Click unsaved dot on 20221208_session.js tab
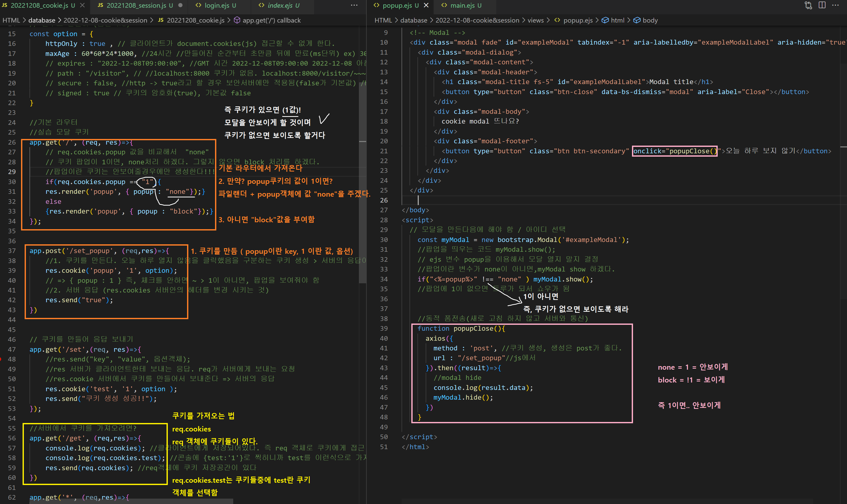This screenshot has width=847, height=504. pos(180,5)
